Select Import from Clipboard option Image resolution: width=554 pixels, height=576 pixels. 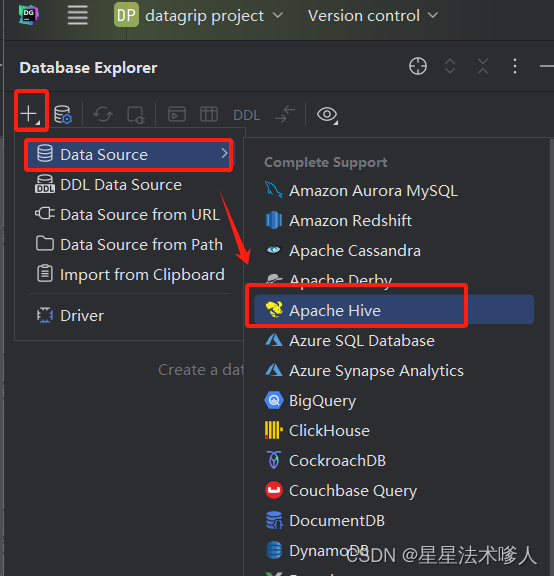click(x=130, y=275)
